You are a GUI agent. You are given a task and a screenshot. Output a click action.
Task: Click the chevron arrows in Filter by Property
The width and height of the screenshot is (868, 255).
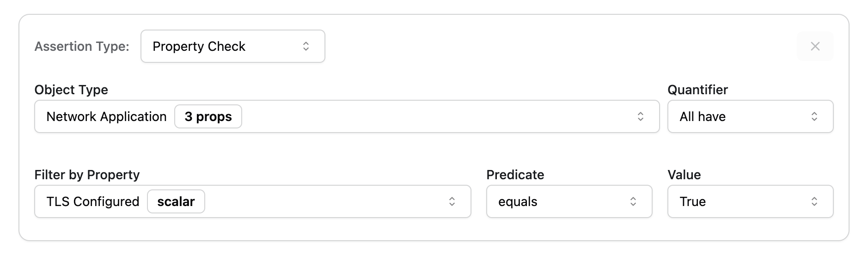[x=452, y=201]
